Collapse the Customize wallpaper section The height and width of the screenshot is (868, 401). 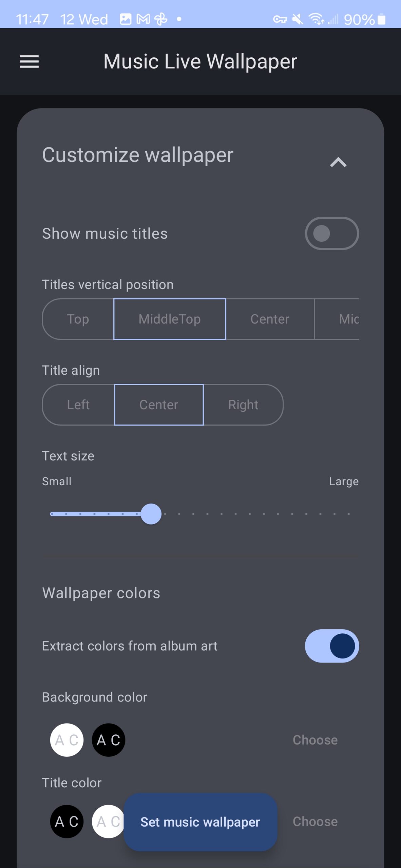(x=338, y=162)
